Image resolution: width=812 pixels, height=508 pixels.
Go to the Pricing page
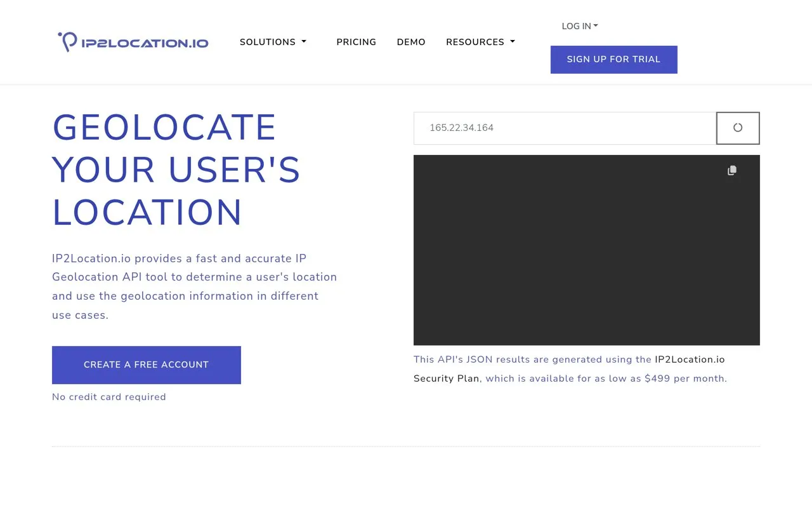pos(357,42)
